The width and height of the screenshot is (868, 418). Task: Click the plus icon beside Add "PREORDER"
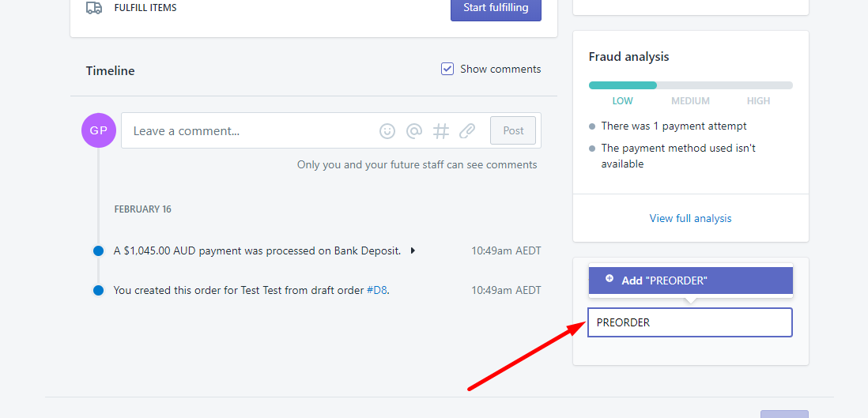point(609,278)
